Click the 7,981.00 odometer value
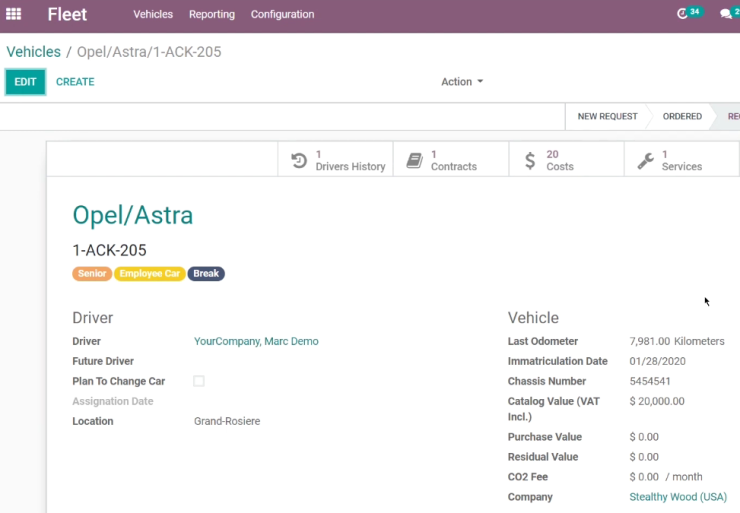 [x=649, y=341]
